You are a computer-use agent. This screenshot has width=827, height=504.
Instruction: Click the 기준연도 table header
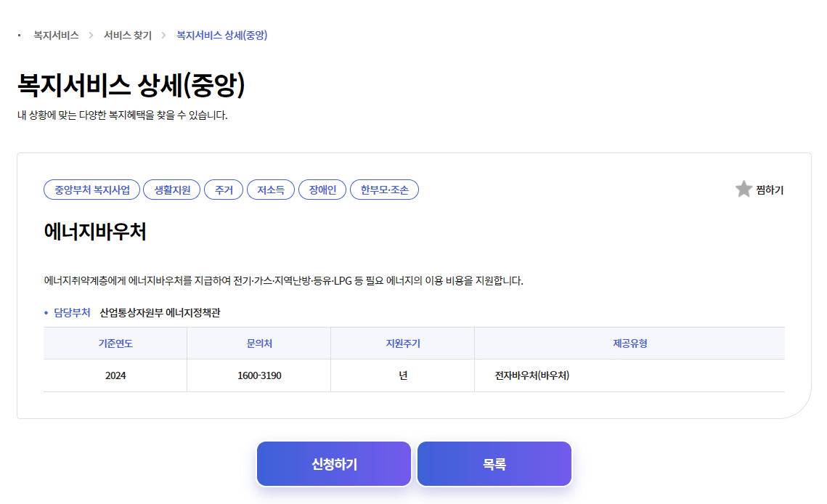pyautogui.click(x=115, y=342)
